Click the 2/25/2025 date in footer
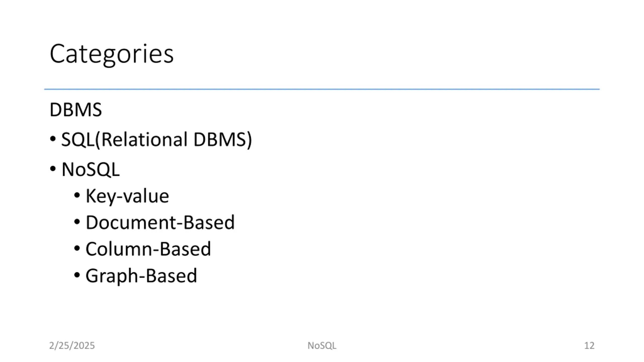Image resolution: width=644 pixels, height=362 pixels. click(72, 346)
